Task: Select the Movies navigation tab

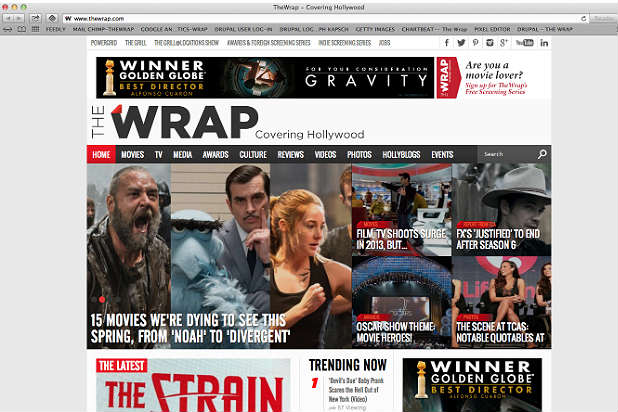Action: coord(132,155)
